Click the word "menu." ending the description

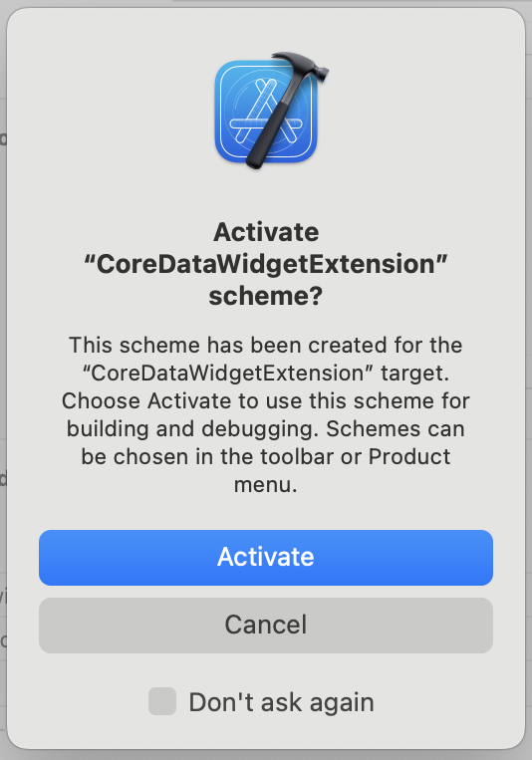coord(266,485)
